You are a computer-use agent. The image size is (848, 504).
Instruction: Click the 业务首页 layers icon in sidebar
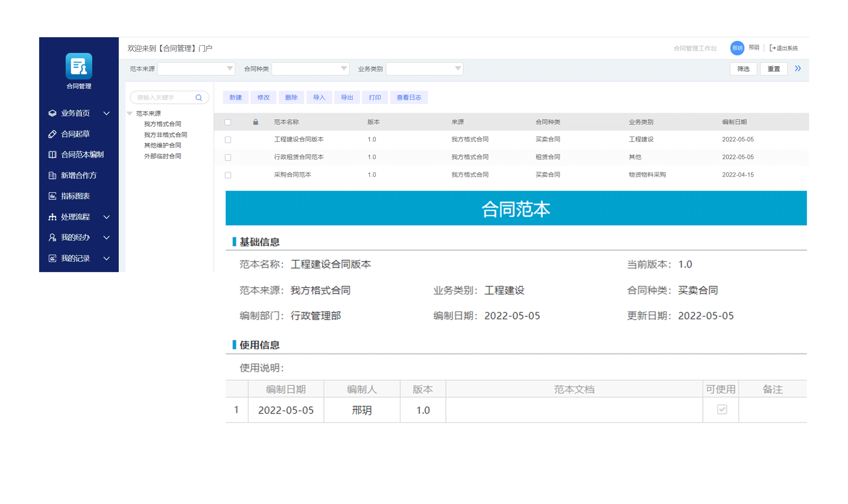click(x=52, y=113)
